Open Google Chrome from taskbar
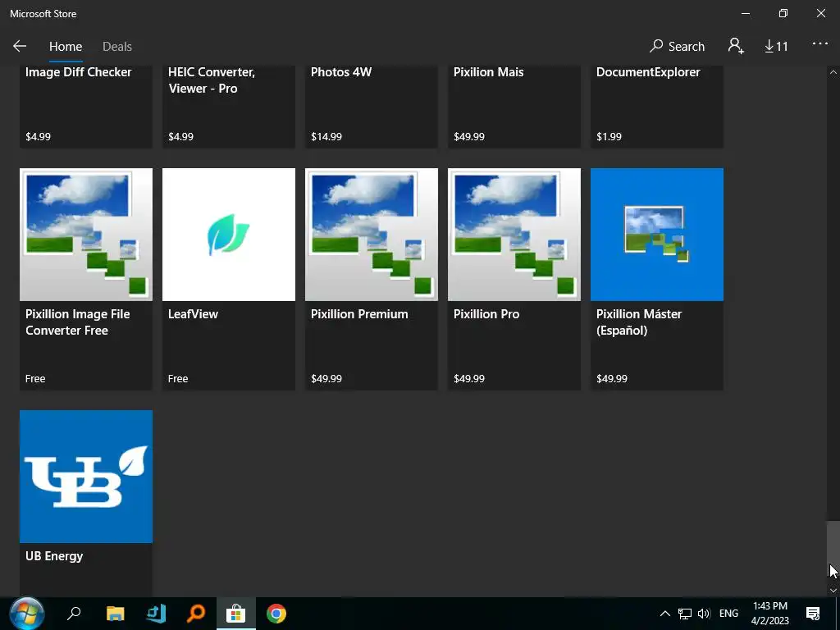 pos(276,614)
